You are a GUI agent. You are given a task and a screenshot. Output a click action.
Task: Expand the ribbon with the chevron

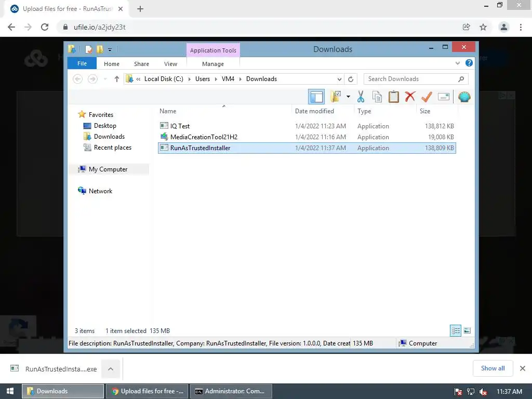(x=457, y=63)
